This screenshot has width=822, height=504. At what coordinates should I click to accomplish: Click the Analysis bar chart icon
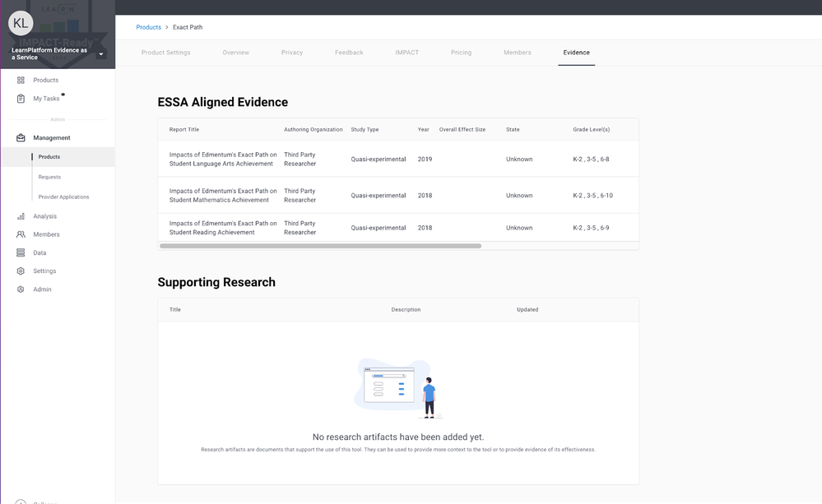pos(21,216)
